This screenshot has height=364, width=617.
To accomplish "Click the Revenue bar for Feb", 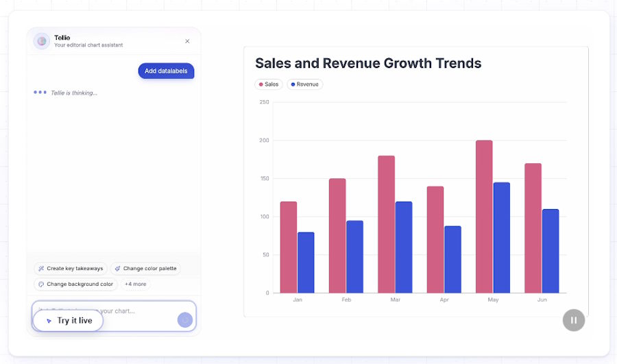I will pos(354,256).
